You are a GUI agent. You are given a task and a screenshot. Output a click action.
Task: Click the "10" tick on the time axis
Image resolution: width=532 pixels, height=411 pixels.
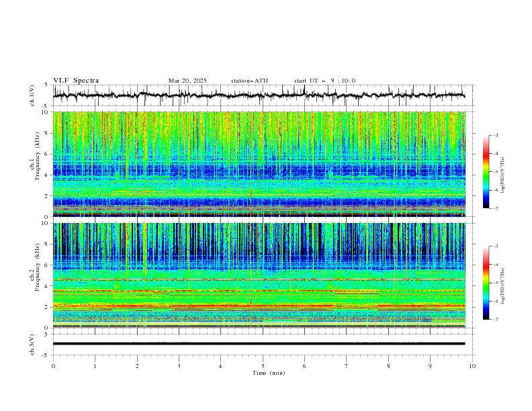(472, 366)
